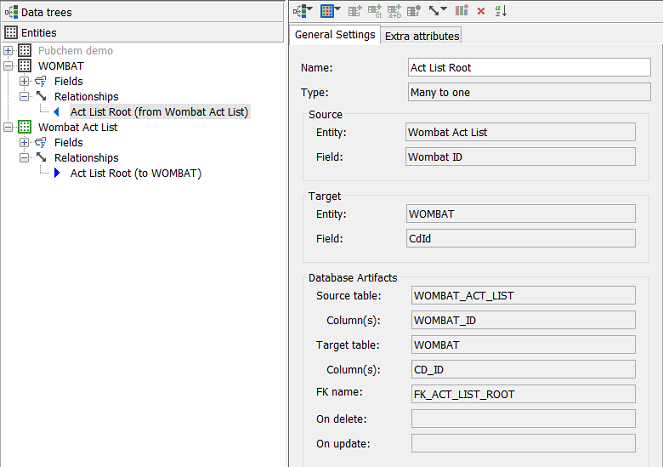
Task: Click the Entities panel header
Action: [x=38, y=33]
